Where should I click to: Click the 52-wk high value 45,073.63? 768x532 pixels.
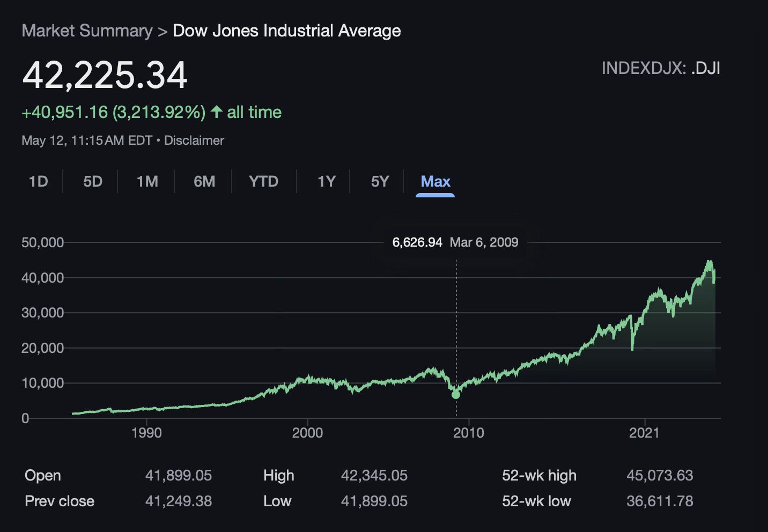(660, 476)
